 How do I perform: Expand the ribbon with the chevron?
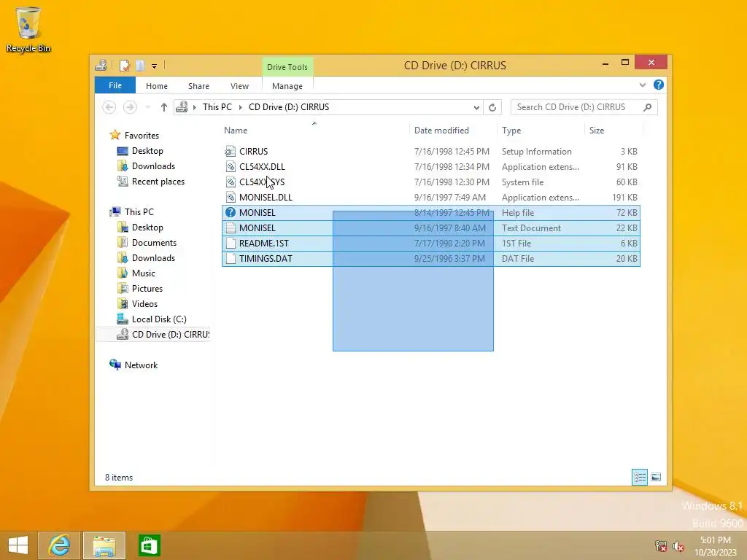[x=643, y=85]
